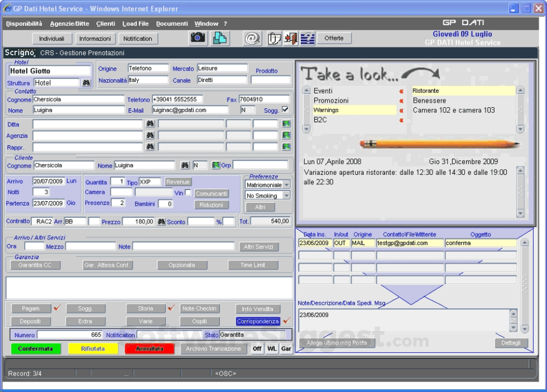Screen dimensions: 547x392
Task: Click the Cognome field in Contatto section
Action: [78, 99]
